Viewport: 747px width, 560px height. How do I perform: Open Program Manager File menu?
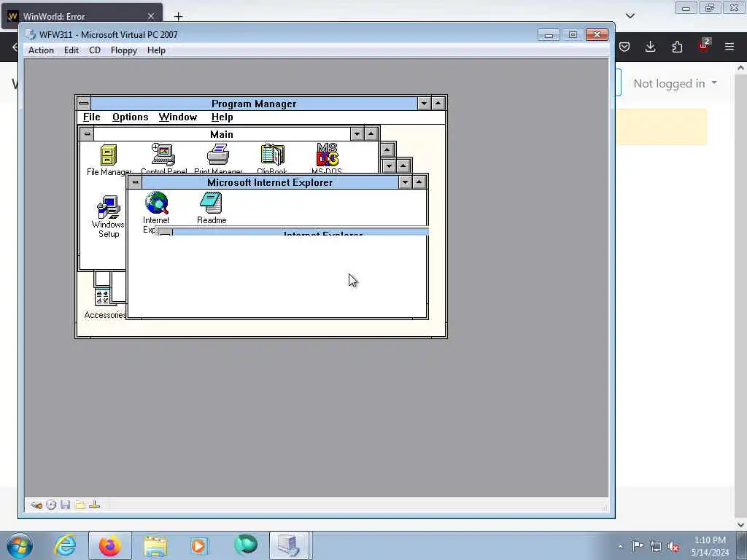[91, 117]
